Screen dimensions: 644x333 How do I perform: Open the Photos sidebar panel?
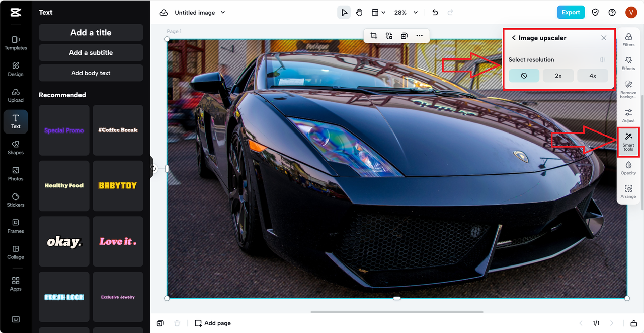(16, 174)
